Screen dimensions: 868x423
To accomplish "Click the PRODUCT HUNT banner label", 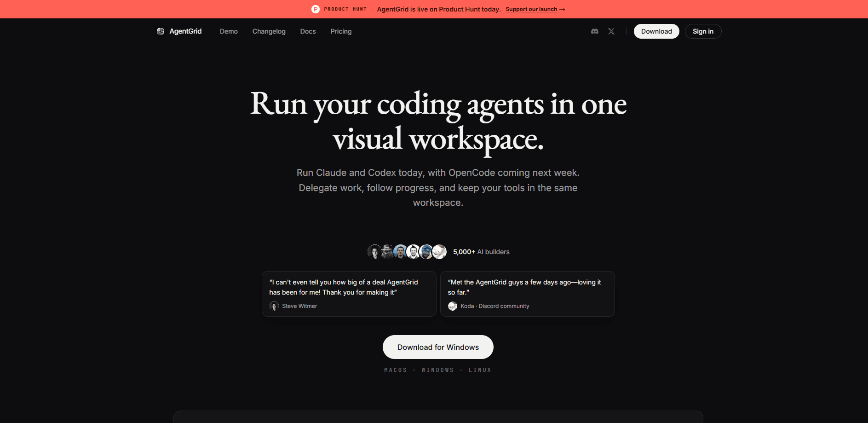I will [345, 9].
